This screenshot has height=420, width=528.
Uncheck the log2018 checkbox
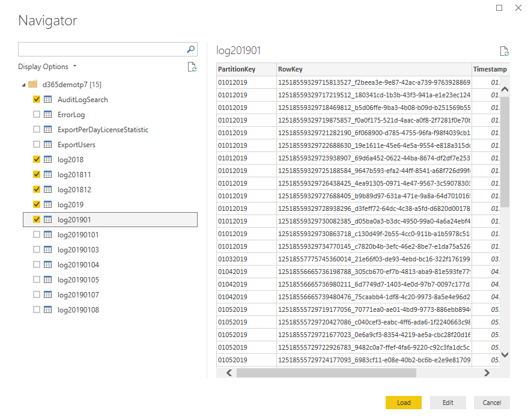coord(37,159)
